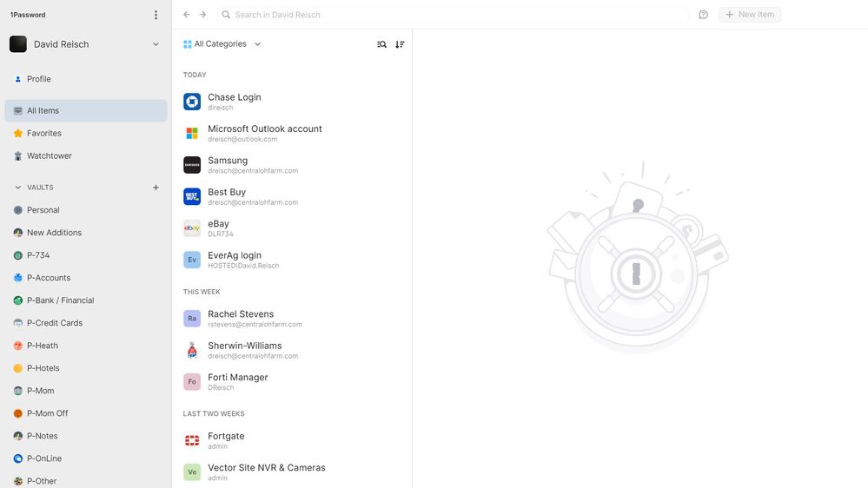Open the 1Password three-dot menu

[x=156, y=15]
